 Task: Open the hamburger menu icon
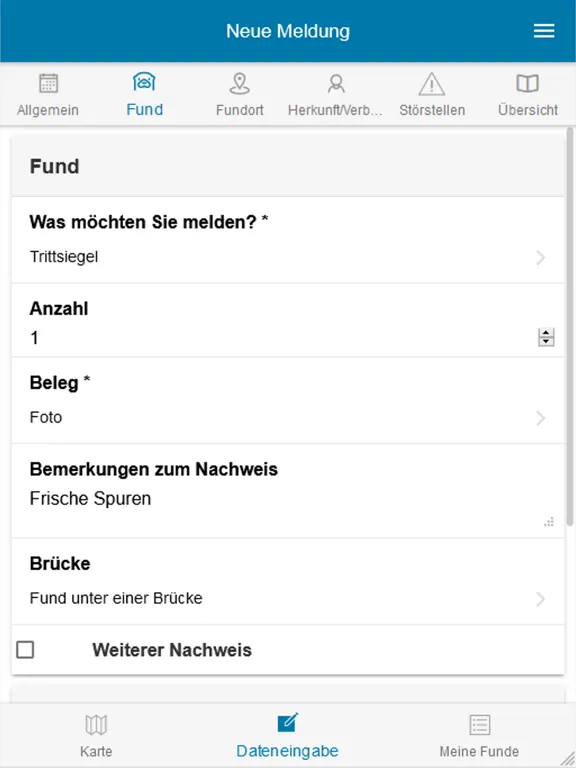544,31
